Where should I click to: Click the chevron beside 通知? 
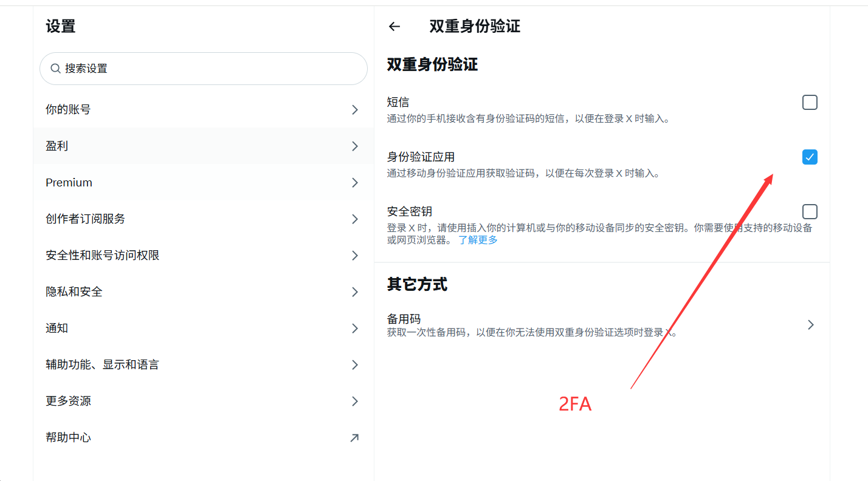(x=355, y=329)
